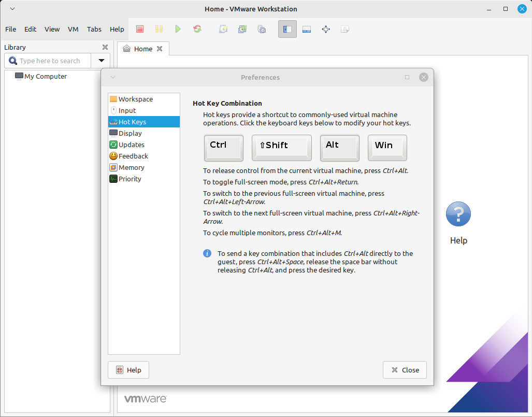Click the green Power On play icon
Viewport: 532px width, 417px height.
(x=178, y=29)
